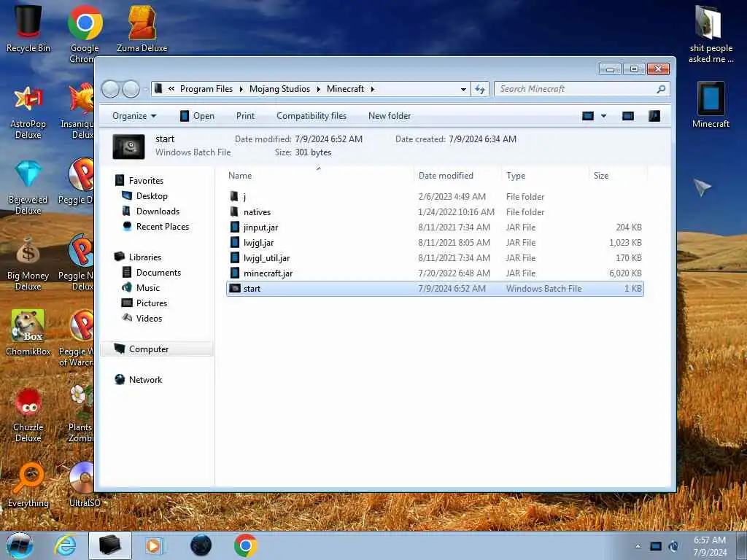Select the Everything search desktop icon
The height and width of the screenshot is (560, 747).
point(28,485)
